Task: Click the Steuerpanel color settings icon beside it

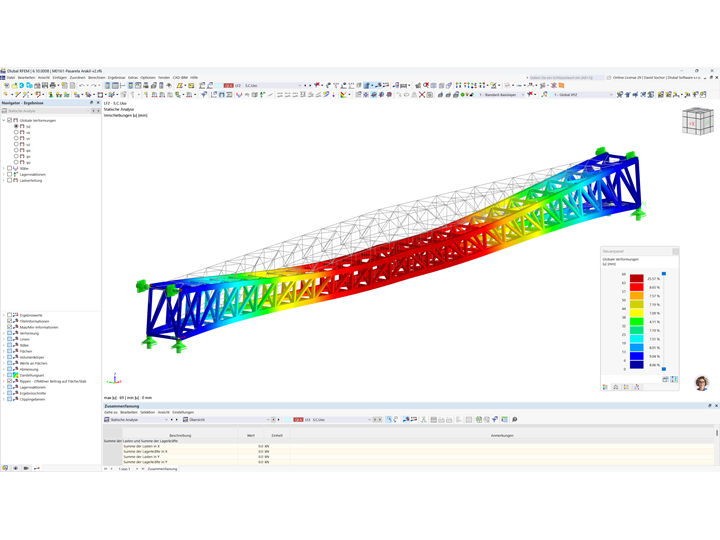Action: click(x=674, y=379)
